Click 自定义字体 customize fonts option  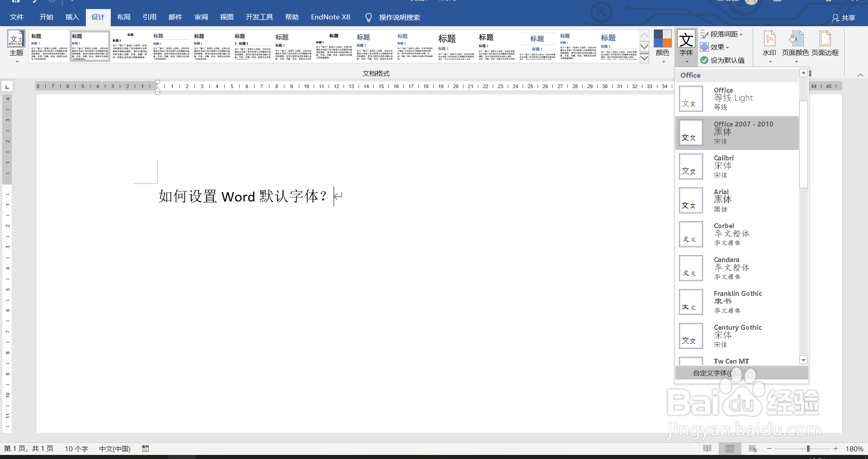[741, 373]
